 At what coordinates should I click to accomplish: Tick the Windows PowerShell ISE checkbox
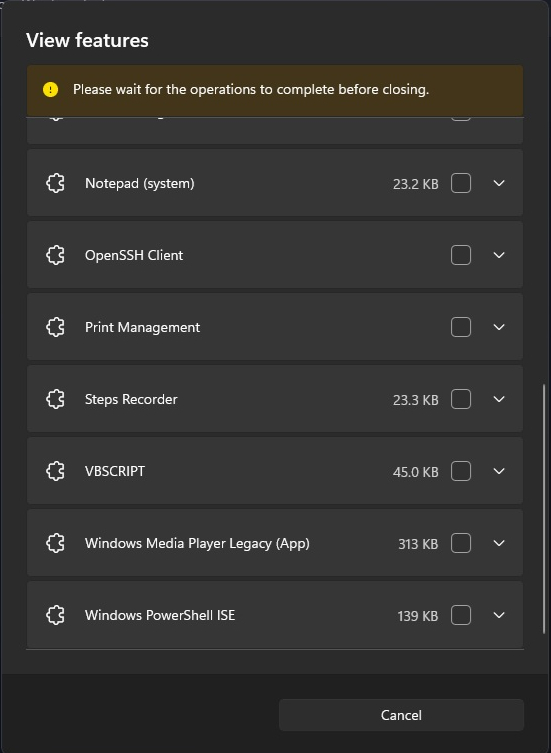coord(461,615)
